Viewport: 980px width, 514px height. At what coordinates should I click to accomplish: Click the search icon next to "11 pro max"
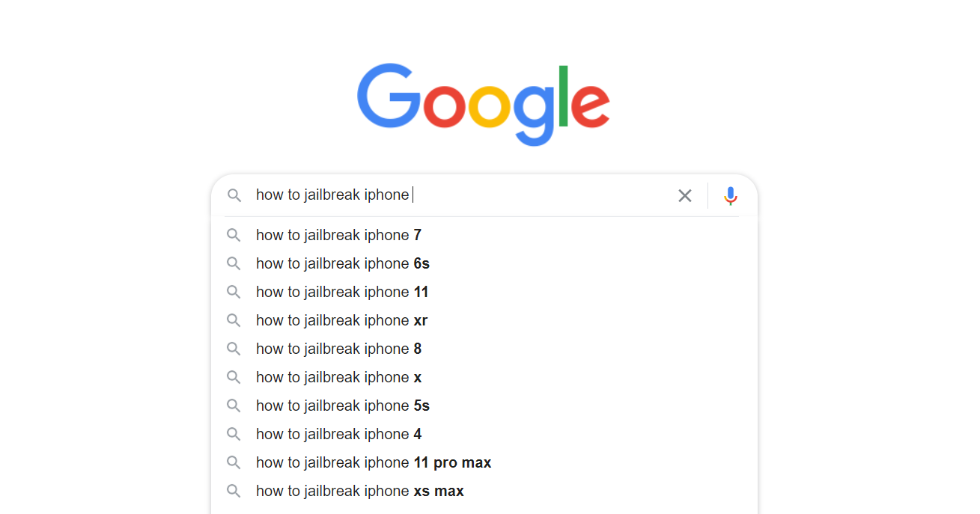(x=234, y=462)
